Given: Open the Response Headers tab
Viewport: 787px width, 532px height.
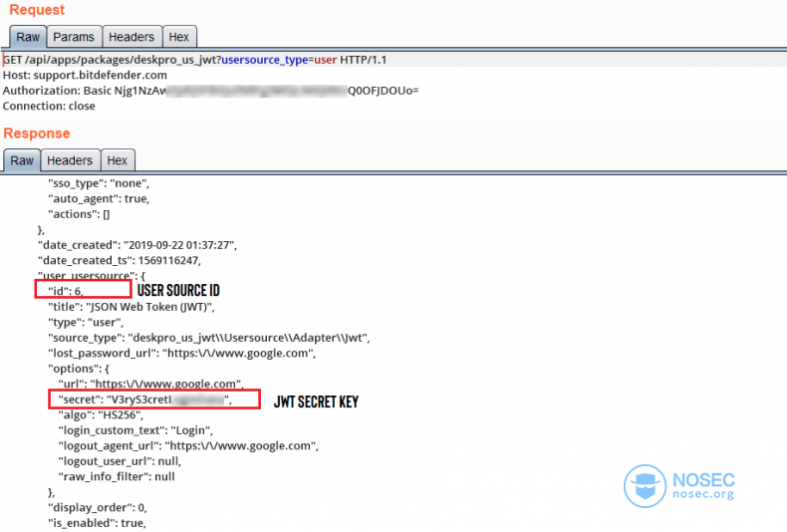Looking at the screenshot, I should coord(70,160).
